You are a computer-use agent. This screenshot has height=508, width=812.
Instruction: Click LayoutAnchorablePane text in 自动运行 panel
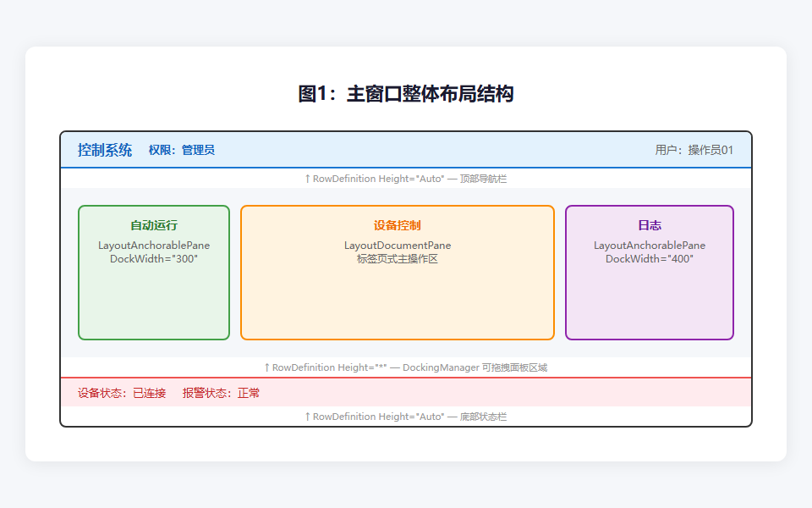coord(154,246)
